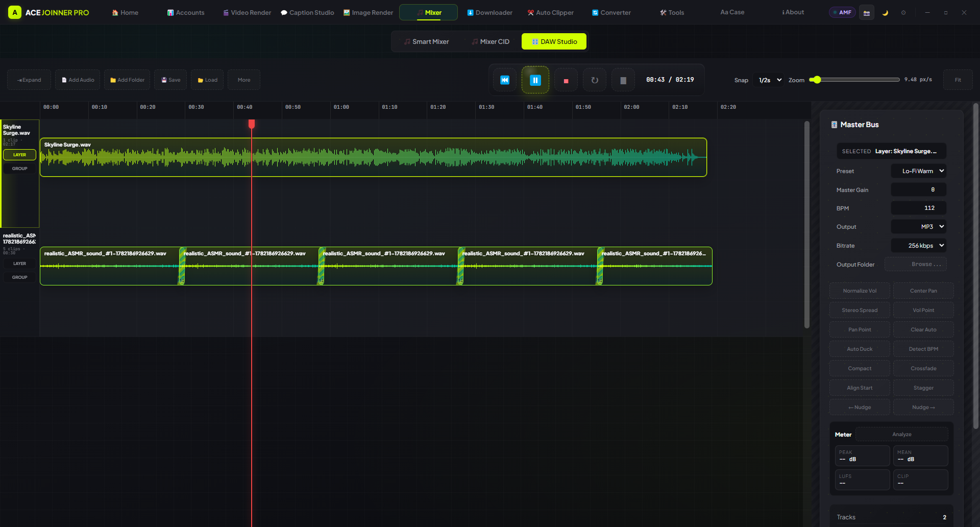Open the screenshot capture icon
This screenshot has height=527, width=980.
coord(867,13)
